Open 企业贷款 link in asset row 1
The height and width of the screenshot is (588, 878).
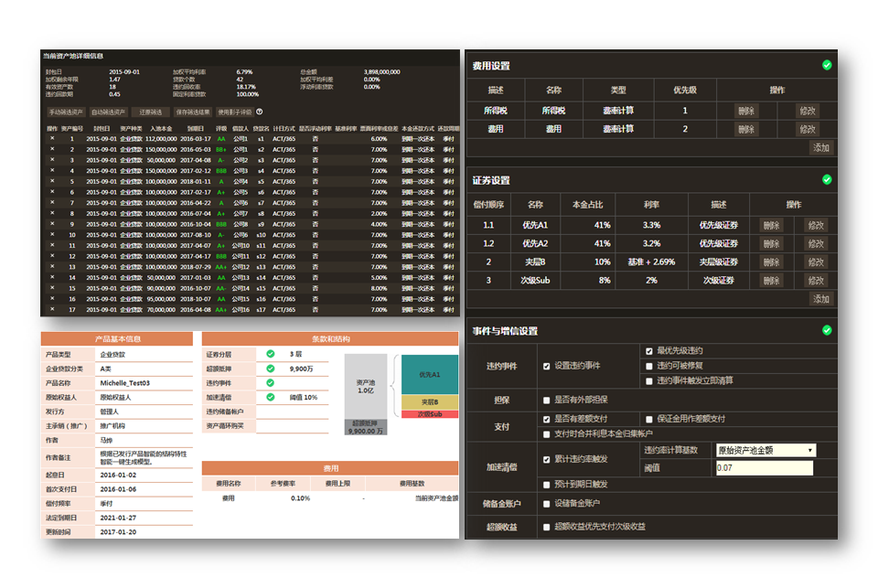131,139
